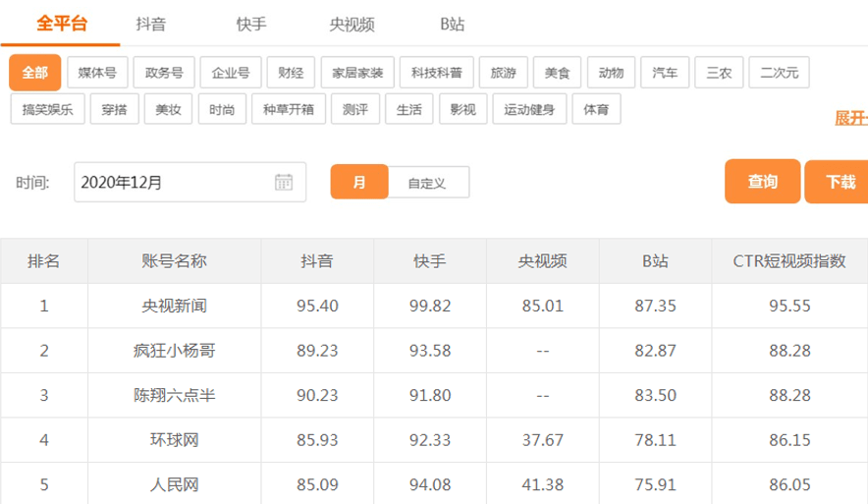The height and width of the screenshot is (504, 868).
Task: Click the 82.87 B站 score cell
Action: click(656, 351)
